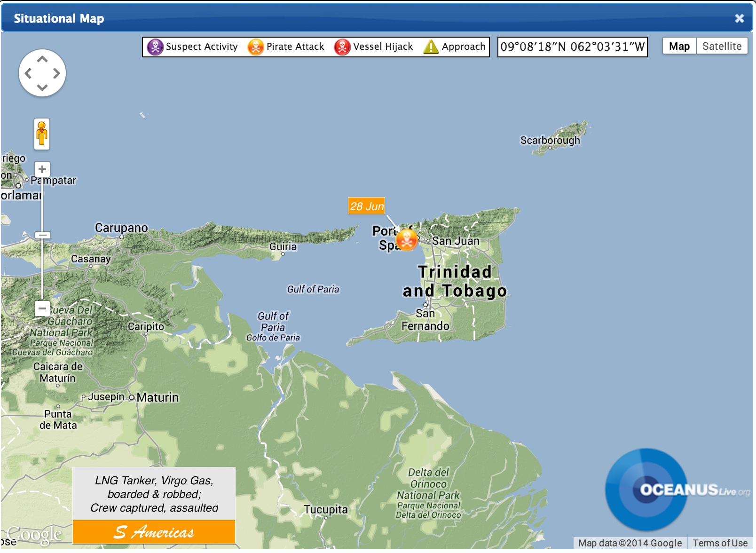The height and width of the screenshot is (553, 756).
Task: Click the Delta del Orinoco National Park label
Action: pos(428,493)
